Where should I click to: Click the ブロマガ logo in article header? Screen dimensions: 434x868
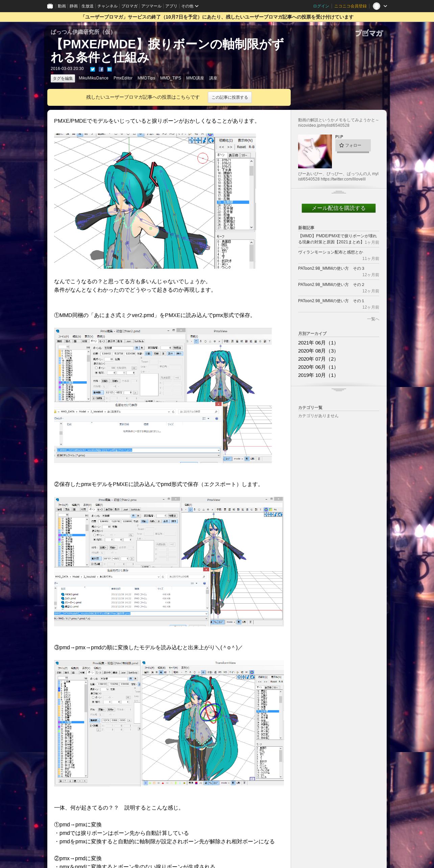(369, 33)
